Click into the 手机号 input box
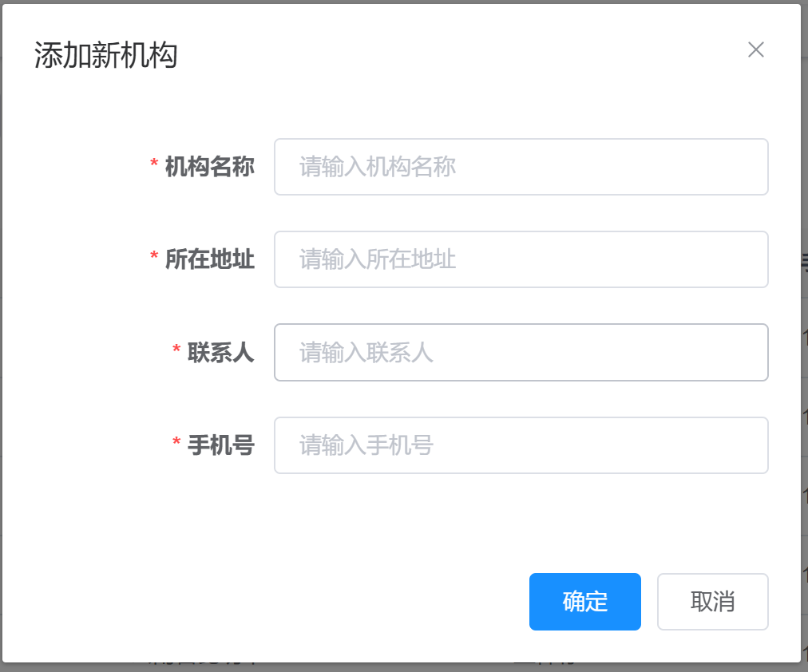 (521, 445)
